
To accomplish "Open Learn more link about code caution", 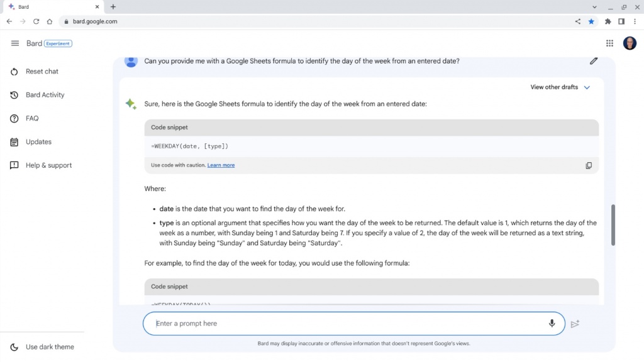I will pos(221,165).
